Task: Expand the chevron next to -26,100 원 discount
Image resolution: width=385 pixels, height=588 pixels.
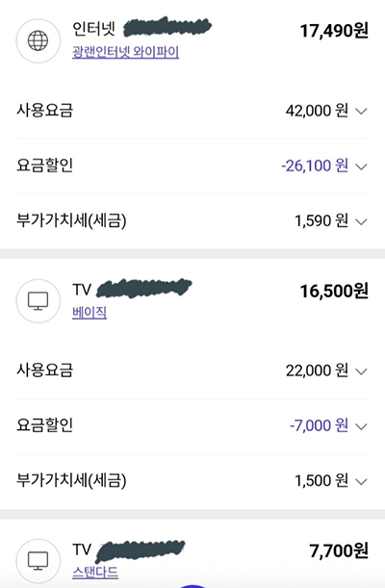Action: (361, 166)
